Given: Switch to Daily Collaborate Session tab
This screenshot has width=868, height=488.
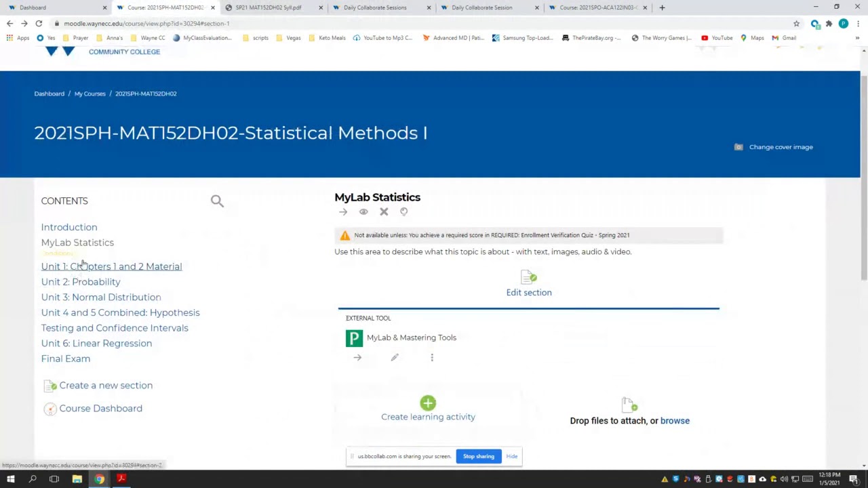Looking at the screenshot, I should 489,7.
